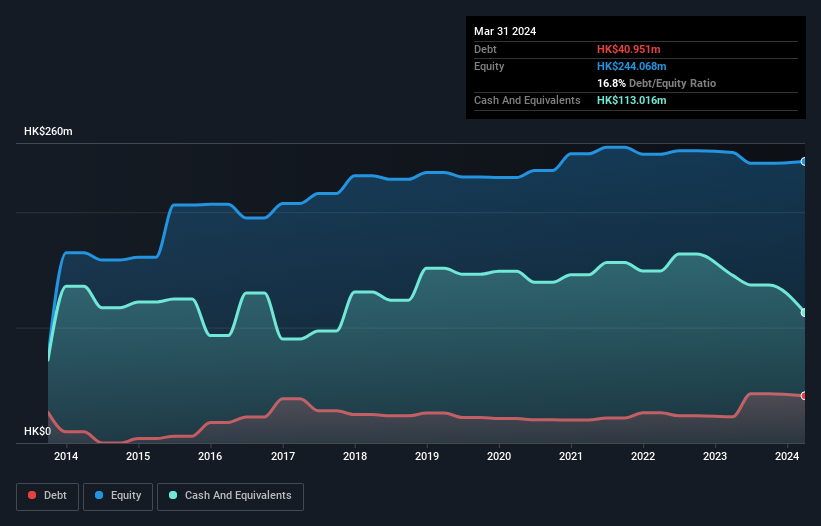Viewport: 821px width, 526px height.
Task: Click the Mar 31 2024 tooltip date
Action: click(505, 31)
